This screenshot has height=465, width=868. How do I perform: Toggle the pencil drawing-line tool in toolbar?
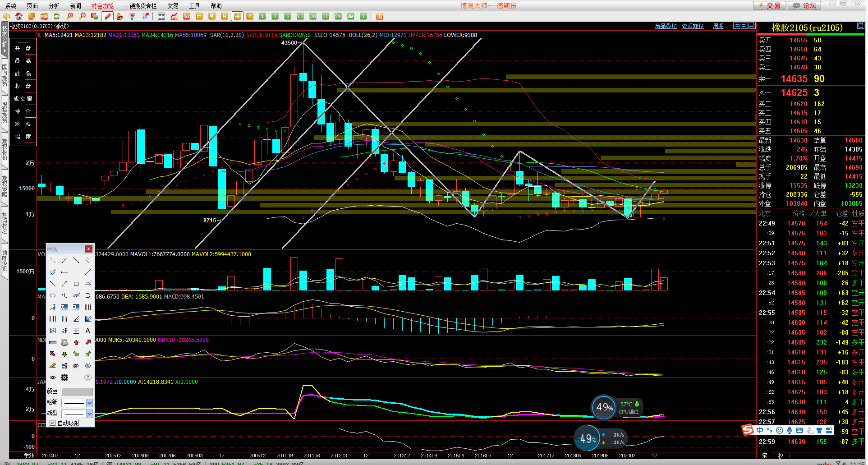coord(107,16)
